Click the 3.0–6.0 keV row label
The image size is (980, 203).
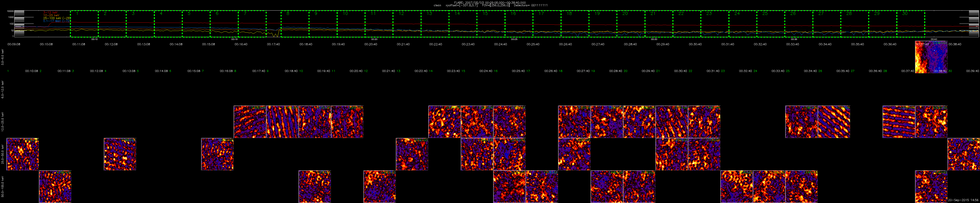[3, 57]
